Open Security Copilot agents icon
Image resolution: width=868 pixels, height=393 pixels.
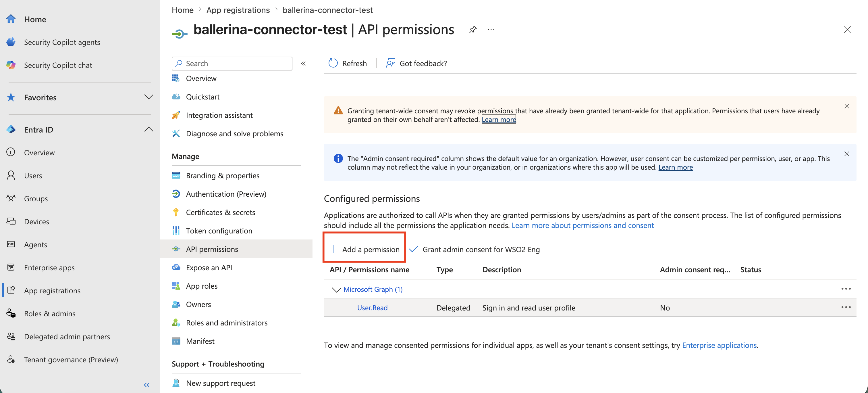pyautogui.click(x=11, y=42)
